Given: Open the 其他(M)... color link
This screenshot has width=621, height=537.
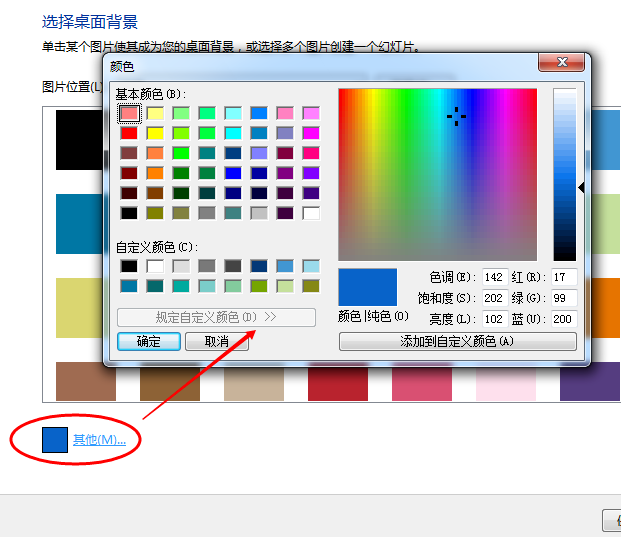Looking at the screenshot, I should tap(99, 439).
